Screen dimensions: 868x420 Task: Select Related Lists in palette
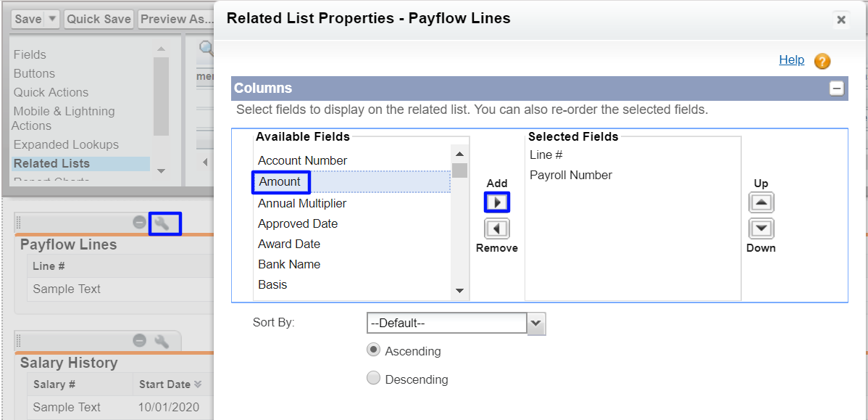51,163
